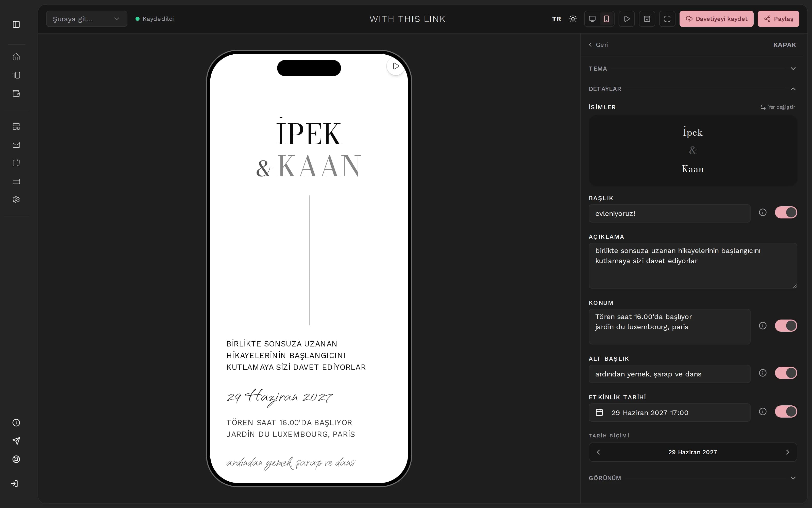812x508 pixels.
Task: Open the calendar check icon in sidebar
Action: point(16,163)
